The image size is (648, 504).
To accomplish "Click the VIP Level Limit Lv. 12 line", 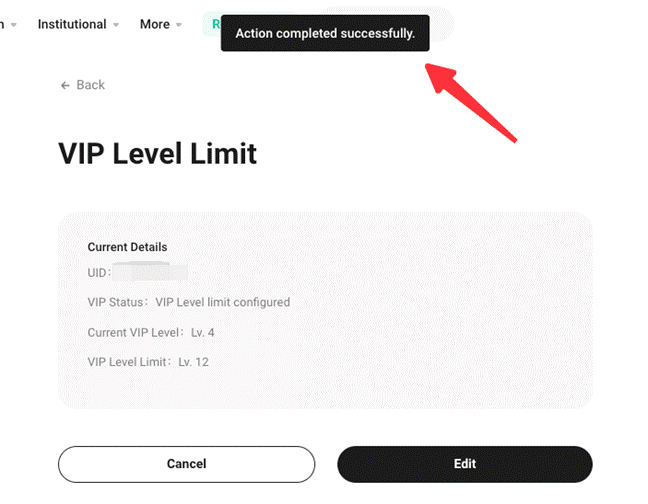I will [x=148, y=362].
